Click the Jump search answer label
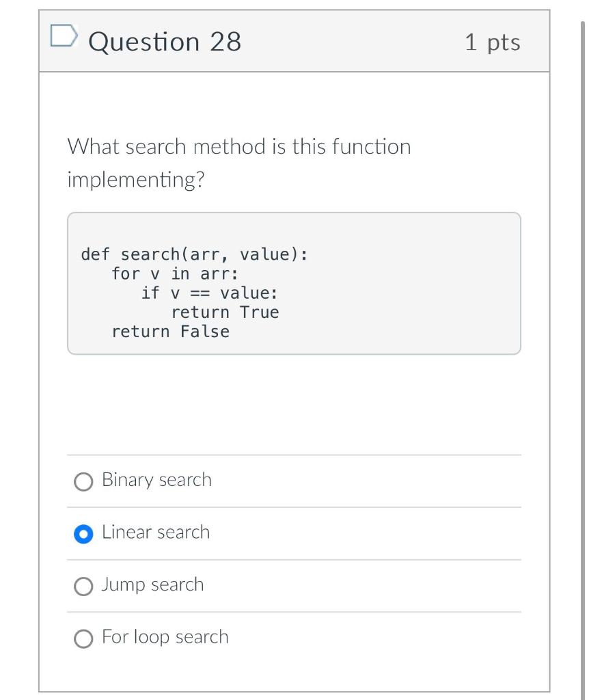This screenshot has width=589, height=700. point(152,584)
